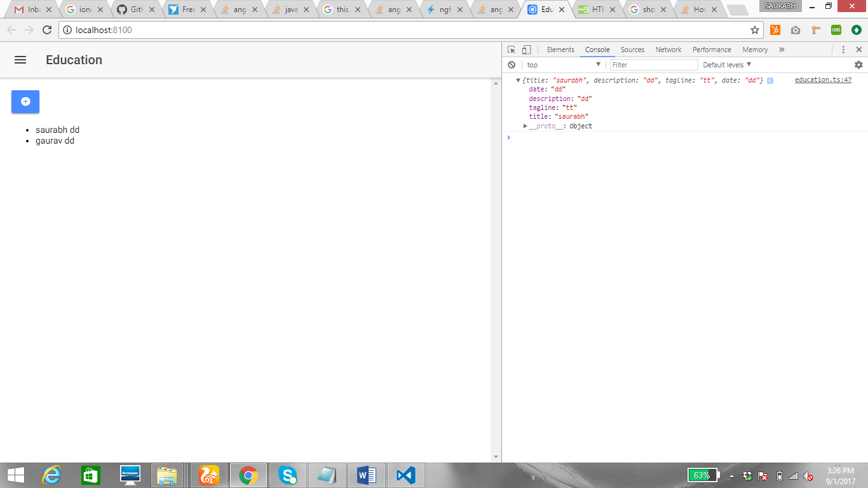Toggle the HubSpot extension icon
868x488 pixels.
coord(775,29)
